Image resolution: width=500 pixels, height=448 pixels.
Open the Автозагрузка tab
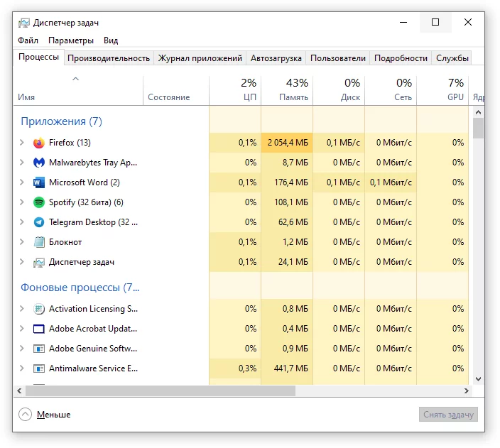(x=276, y=58)
